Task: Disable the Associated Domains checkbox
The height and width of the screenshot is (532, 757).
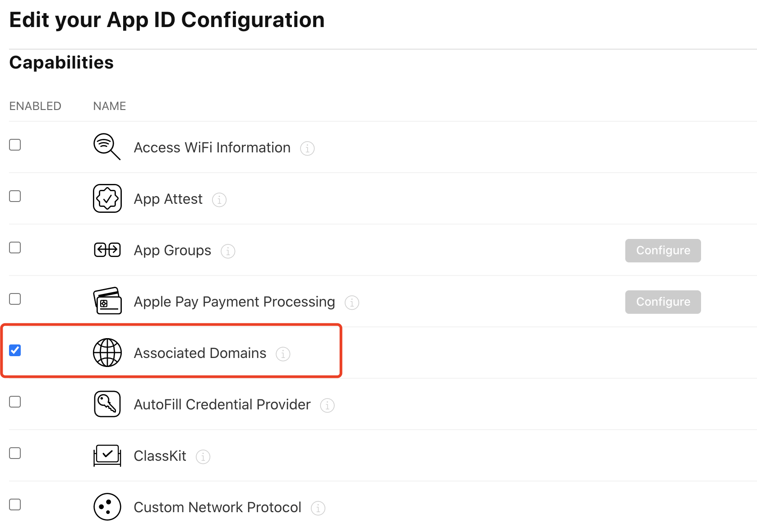Action: (x=15, y=350)
